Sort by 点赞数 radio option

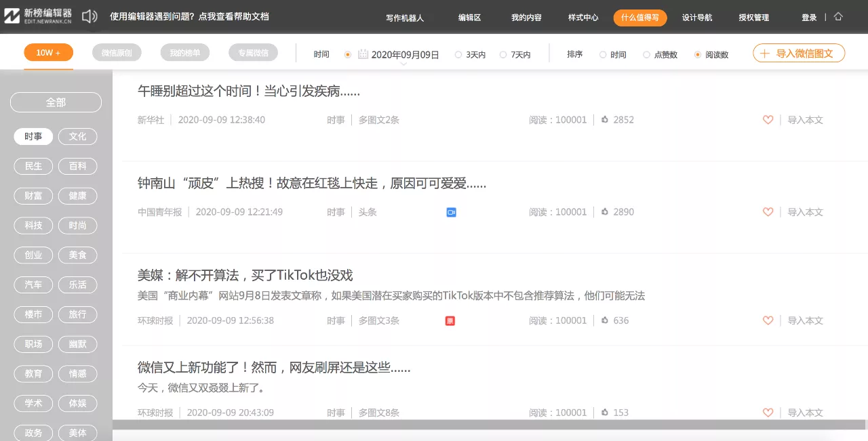(x=646, y=55)
